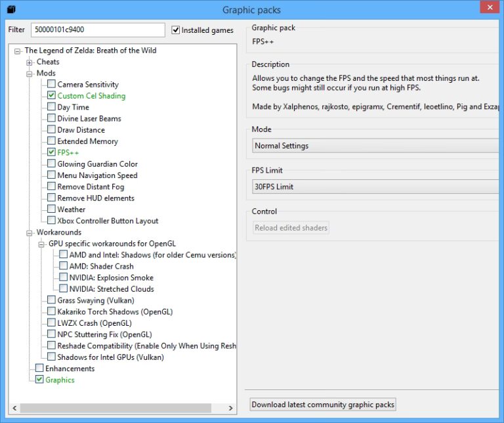504x423 pixels.
Task: Click the horizontal scrollbar thumb under tree
Action: point(115,408)
